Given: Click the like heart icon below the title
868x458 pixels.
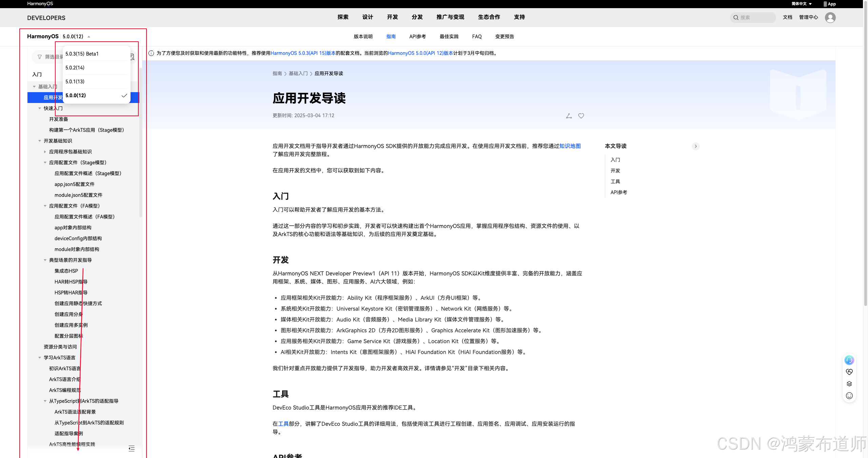Looking at the screenshot, I should tap(581, 116).
